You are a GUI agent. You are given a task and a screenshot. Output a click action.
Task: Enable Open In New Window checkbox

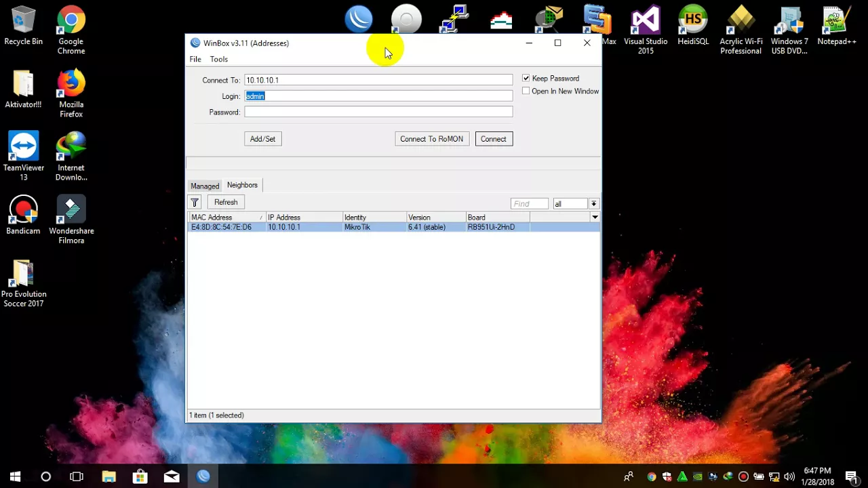pos(526,91)
